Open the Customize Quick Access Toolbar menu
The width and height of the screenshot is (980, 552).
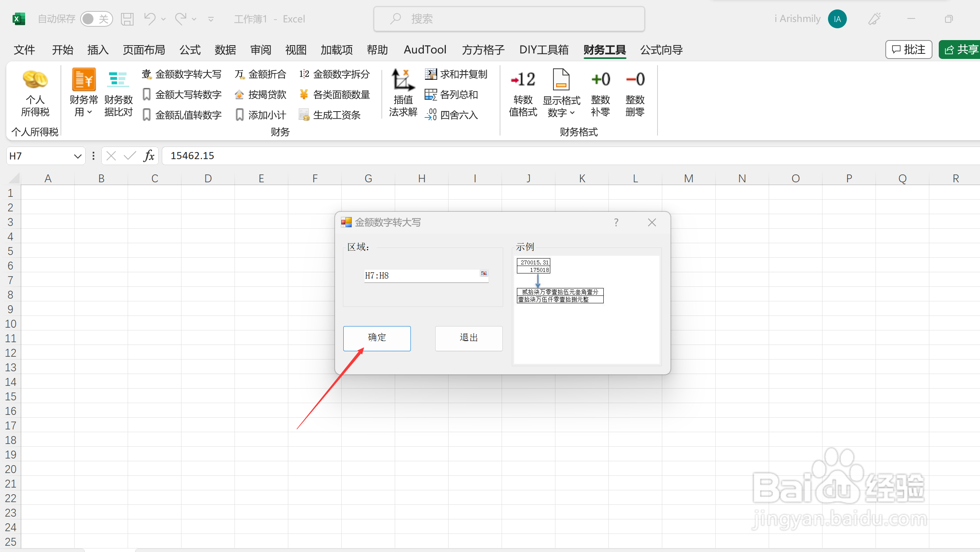coord(211,19)
